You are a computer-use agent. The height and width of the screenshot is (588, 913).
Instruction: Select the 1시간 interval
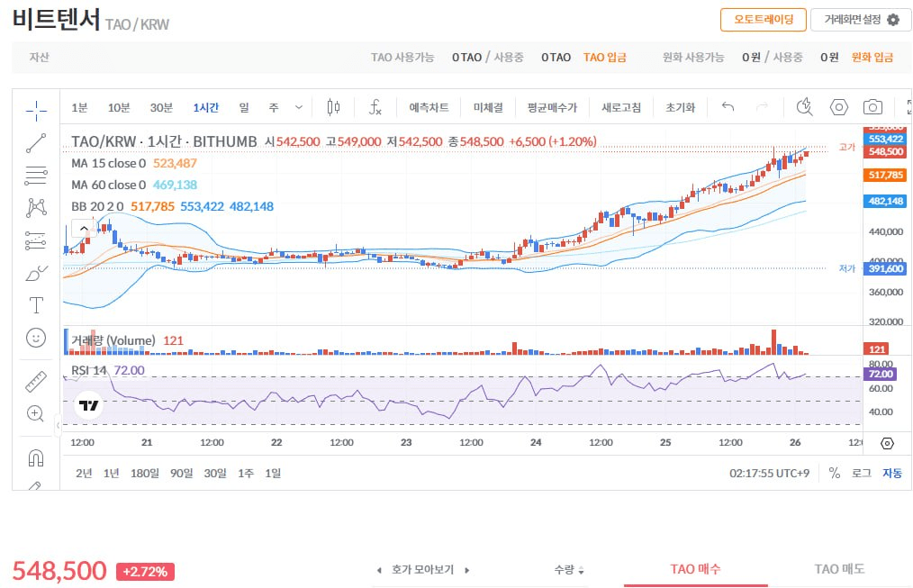click(205, 108)
